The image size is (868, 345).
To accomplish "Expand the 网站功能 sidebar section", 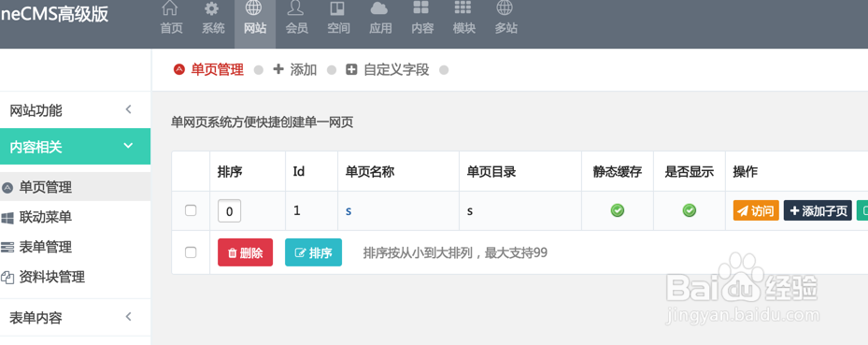I will click(76, 110).
